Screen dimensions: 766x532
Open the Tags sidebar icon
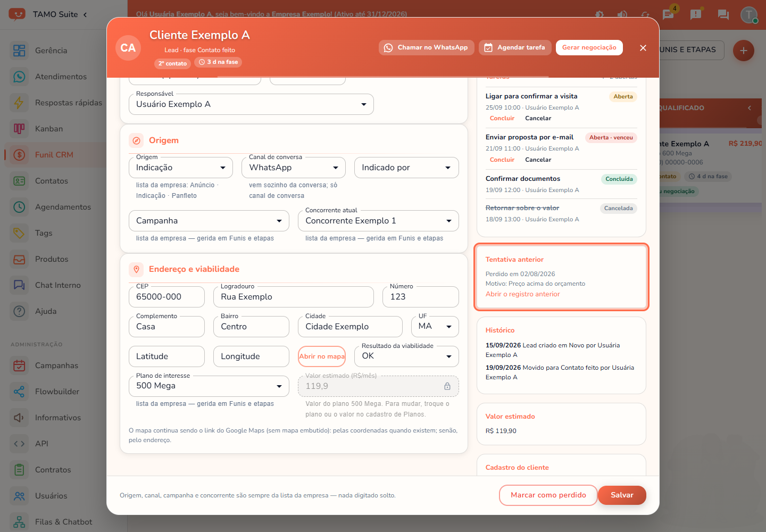(x=19, y=233)
